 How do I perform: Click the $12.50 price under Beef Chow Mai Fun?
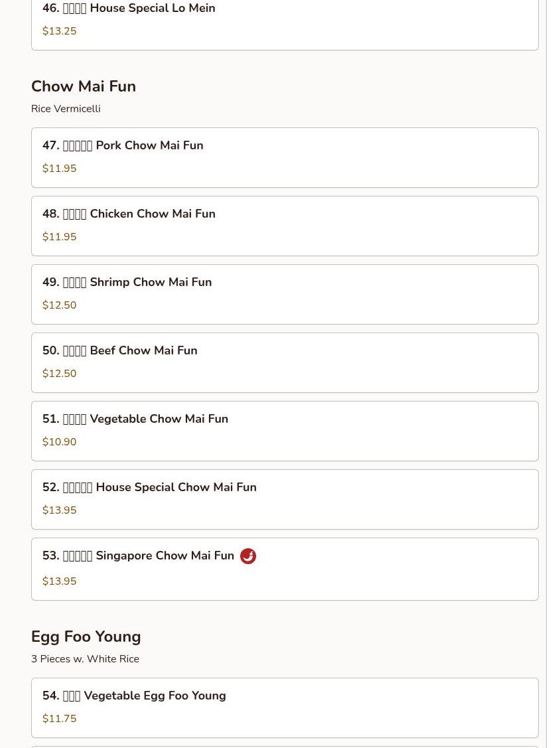pyautogui.click(x=59, y=374)
